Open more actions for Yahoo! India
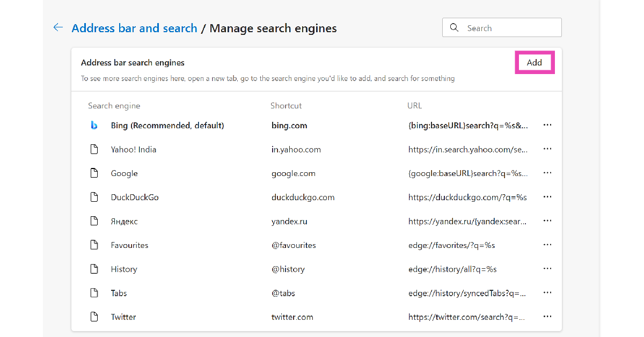Image resolution: width=644 pixels, height=337 pixels. [547, 149]
